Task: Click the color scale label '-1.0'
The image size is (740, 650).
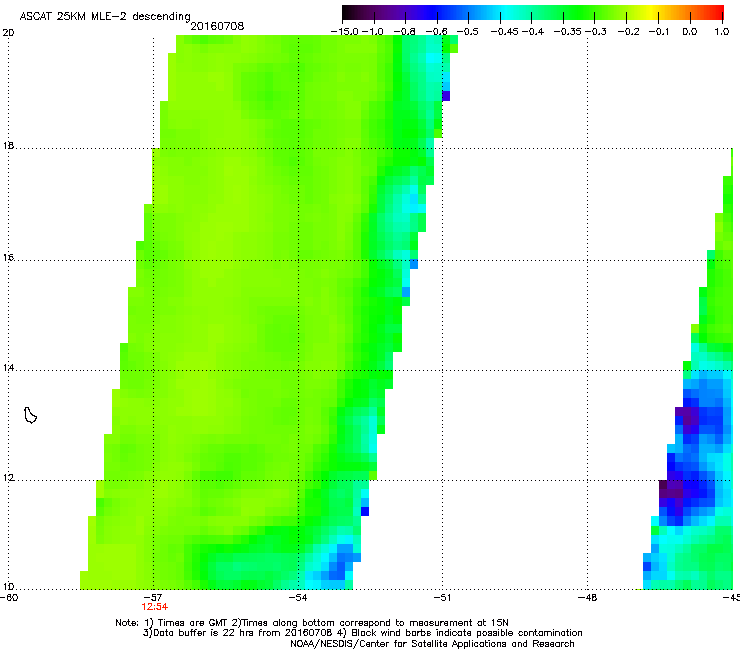Action: point(373,32)
